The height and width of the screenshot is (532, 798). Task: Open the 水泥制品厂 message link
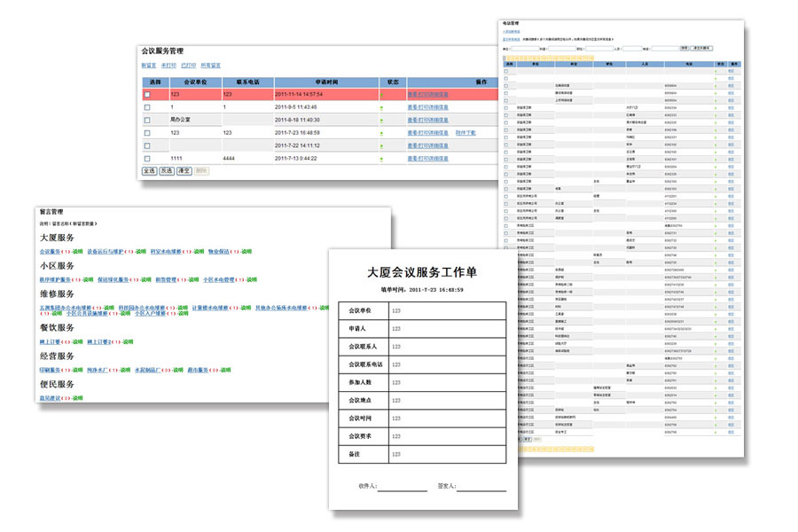(147, 370)
